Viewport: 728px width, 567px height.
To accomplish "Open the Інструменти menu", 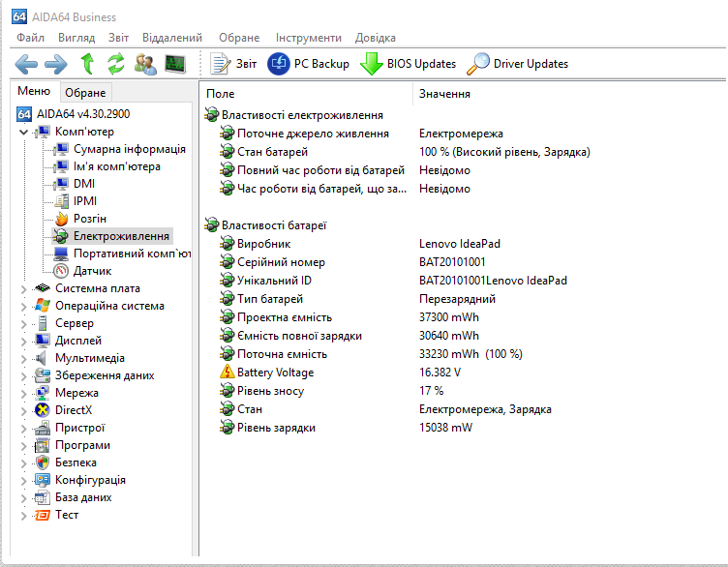I will pos(308,38).
